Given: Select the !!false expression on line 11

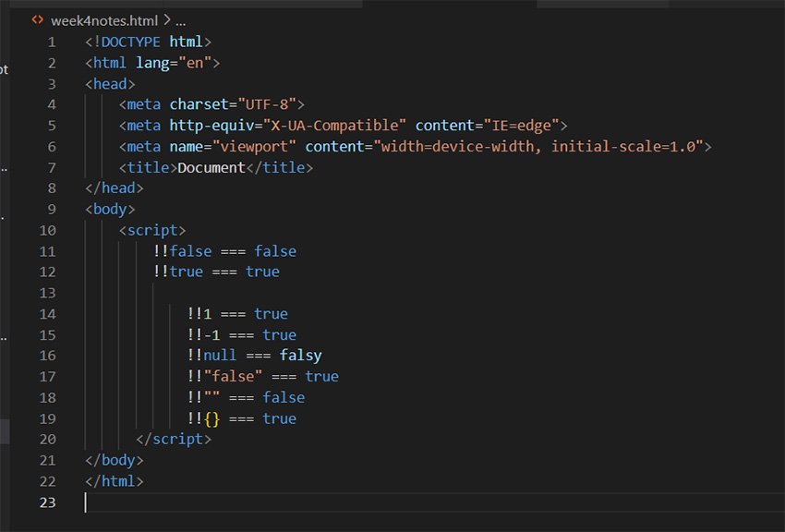Looking at the screenshot, I should coord(184,250).
